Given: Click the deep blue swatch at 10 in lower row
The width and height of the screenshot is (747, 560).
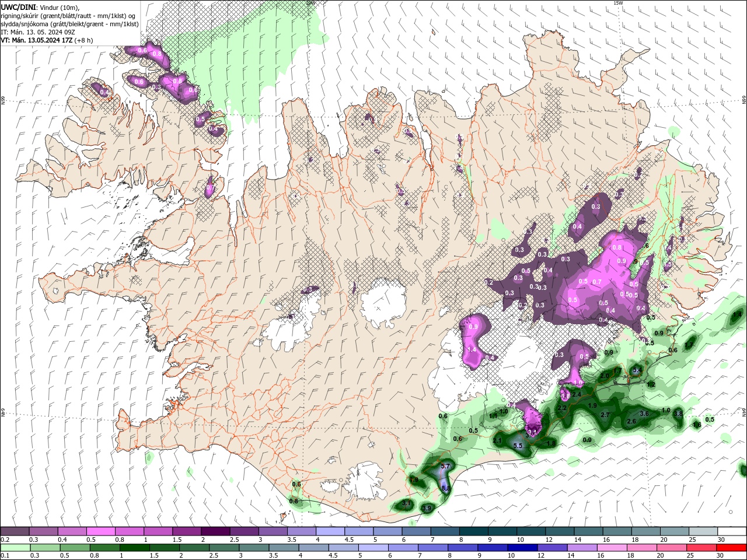Looking at the screenshot, I should (x=522, y=548).
